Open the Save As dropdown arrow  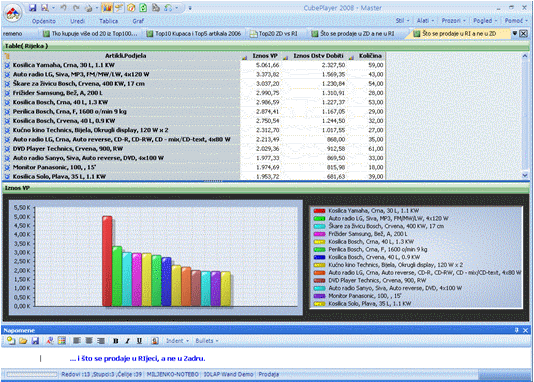point(53,8)
